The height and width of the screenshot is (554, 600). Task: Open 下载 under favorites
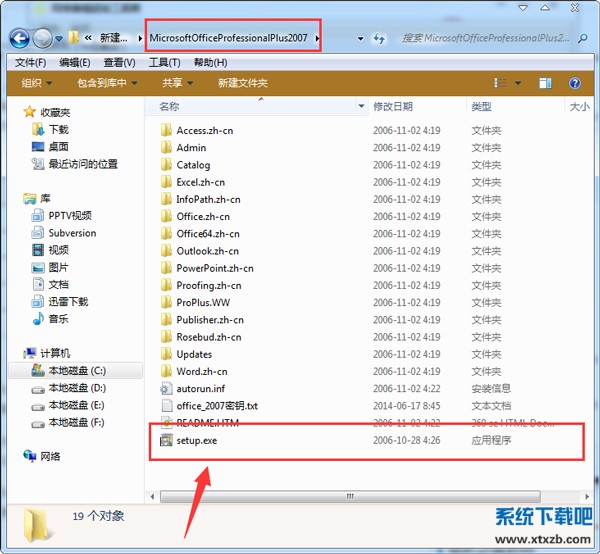[x=58, y=129]
